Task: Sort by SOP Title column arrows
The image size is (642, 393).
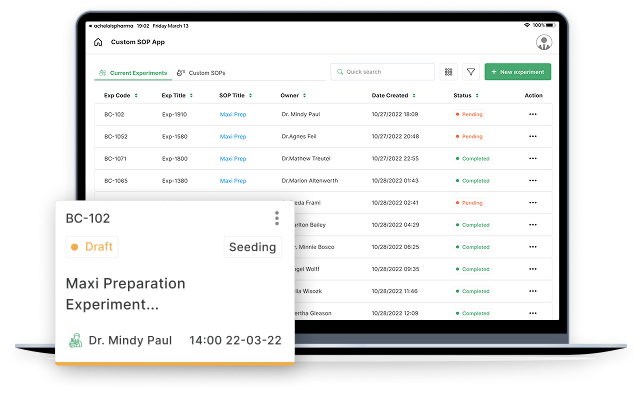Action: point(250,95)
